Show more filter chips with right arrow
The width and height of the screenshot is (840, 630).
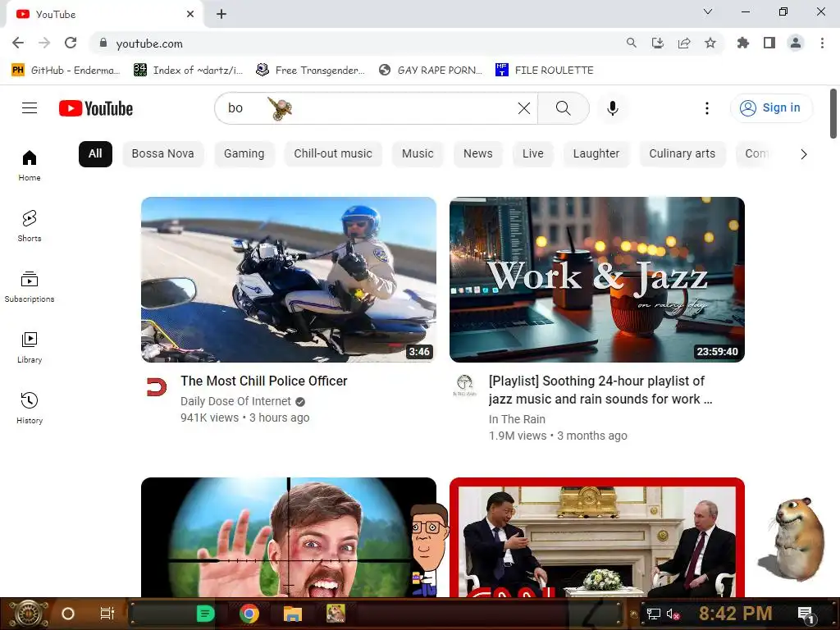point(803,154)
